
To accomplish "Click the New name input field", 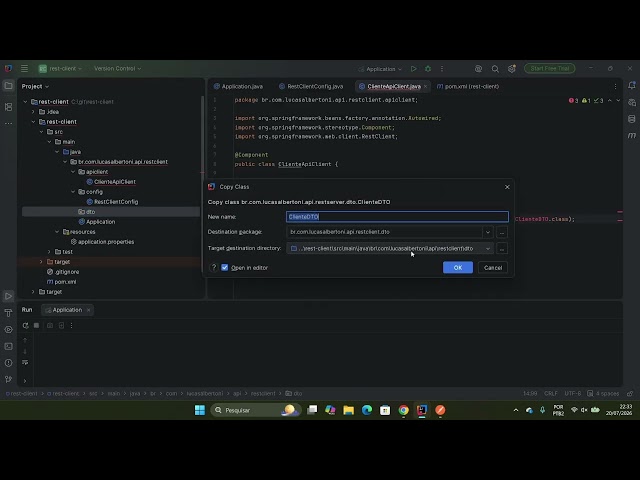I will pos(397,217).
